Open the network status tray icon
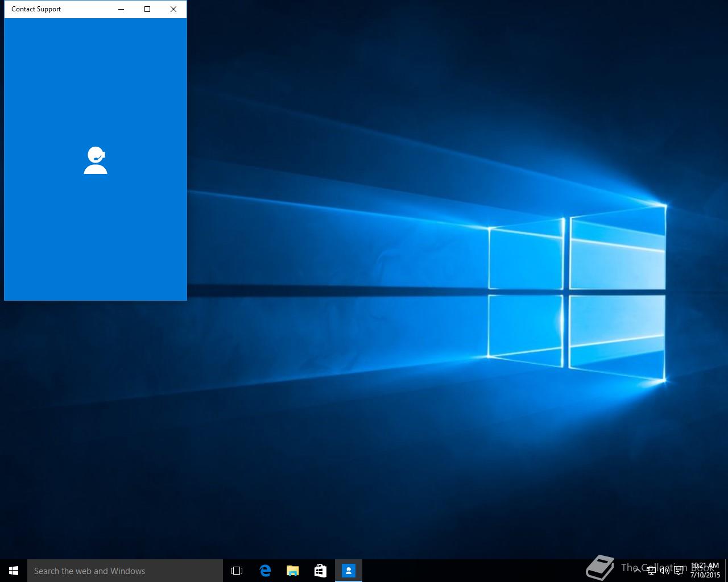The image size is (728, 582). point(651,571)
